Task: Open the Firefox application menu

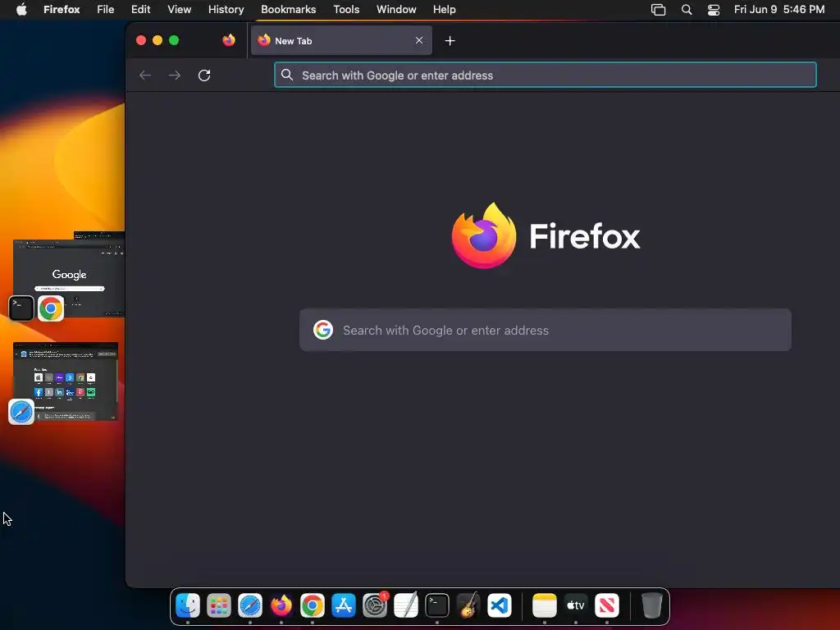Action: point(62,9)
